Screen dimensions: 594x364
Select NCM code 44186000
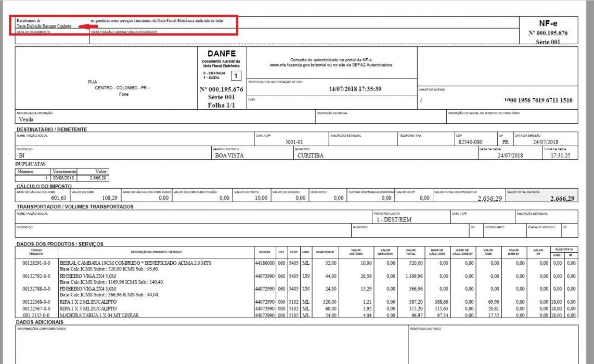265,263
